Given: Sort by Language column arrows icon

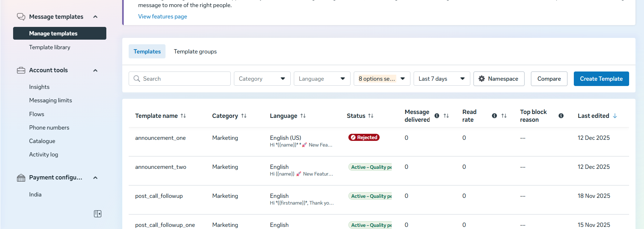Looking at the screenshot, I should click(x=303, y=116).
